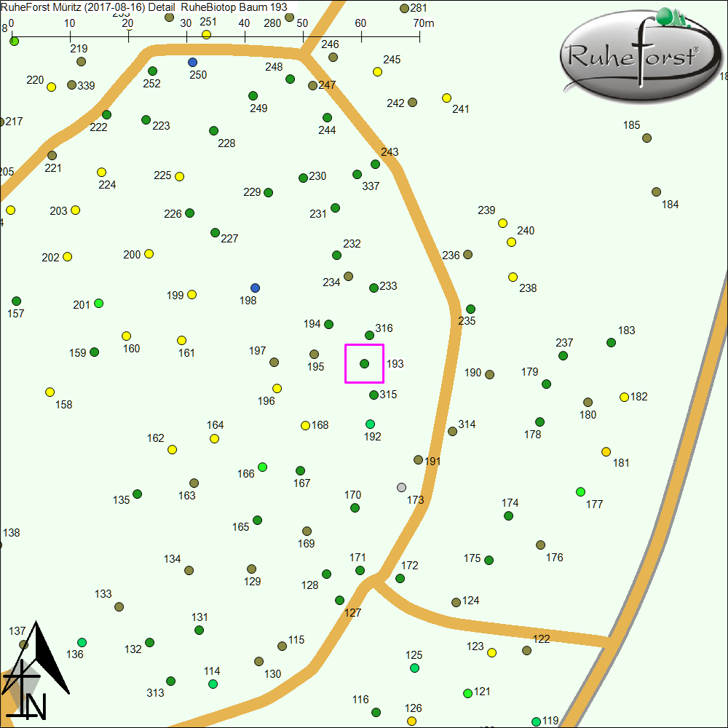Viewport: 728px width, 728px height.
Task: Click the grey tree marker 173
Action: click(401, 487)
